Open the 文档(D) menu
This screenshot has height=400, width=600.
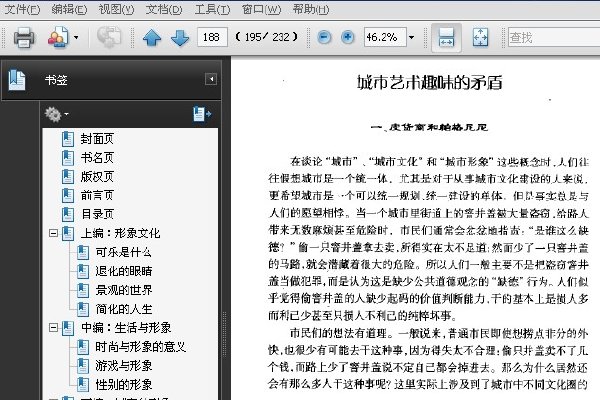pos(164,9)
